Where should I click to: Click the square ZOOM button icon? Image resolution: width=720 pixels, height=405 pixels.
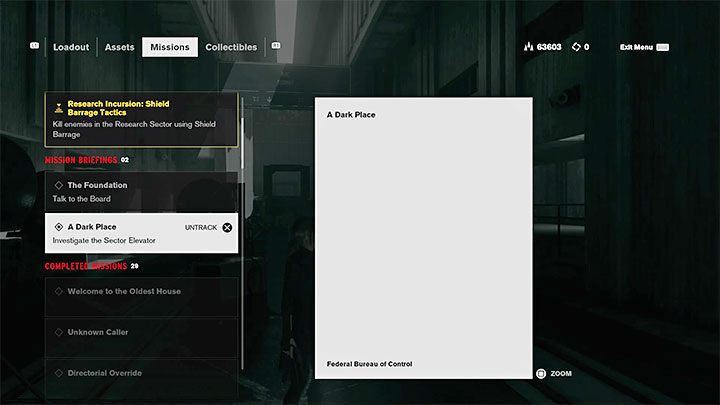coord(541,373)
